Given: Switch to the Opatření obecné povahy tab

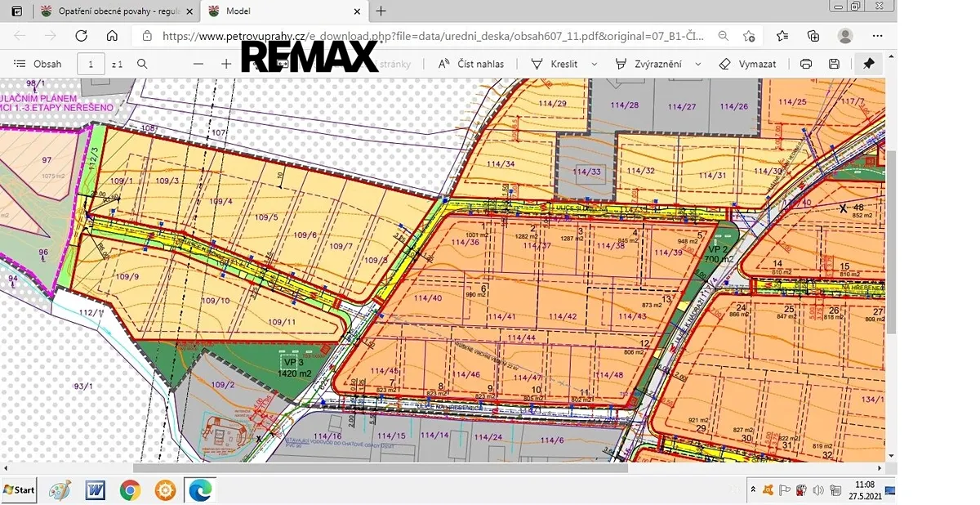Looking at the screenshot, I should (x=116, y=11).
